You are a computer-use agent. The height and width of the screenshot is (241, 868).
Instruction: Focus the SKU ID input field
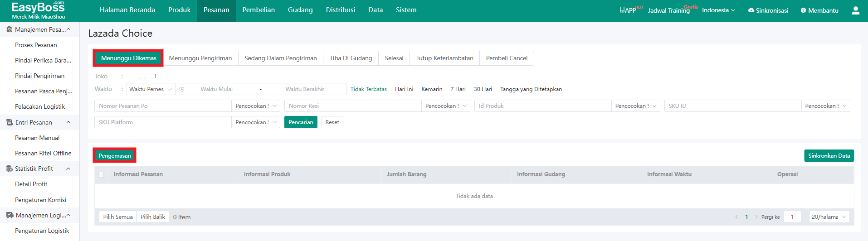coord(733,106)
